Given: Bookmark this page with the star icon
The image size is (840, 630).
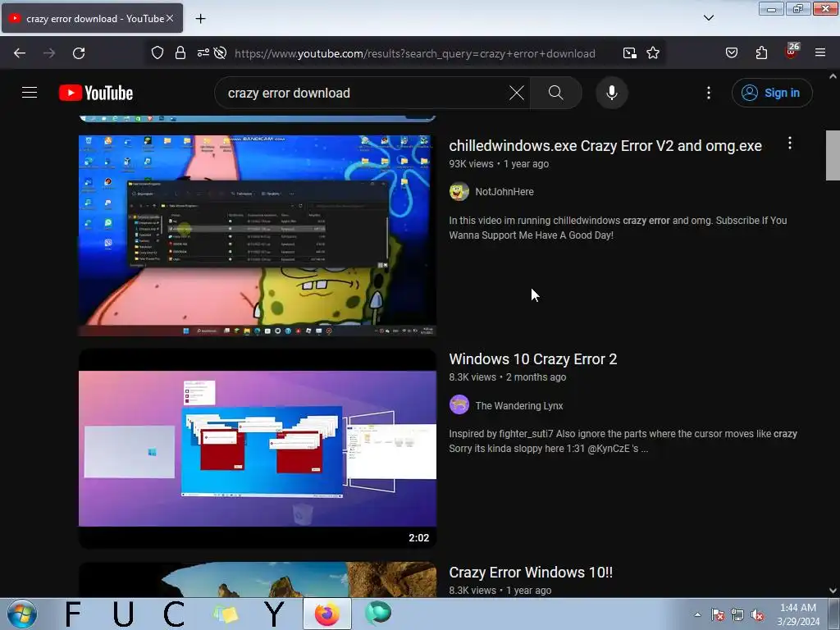Looking at the screenshot, I should point(652,53).
